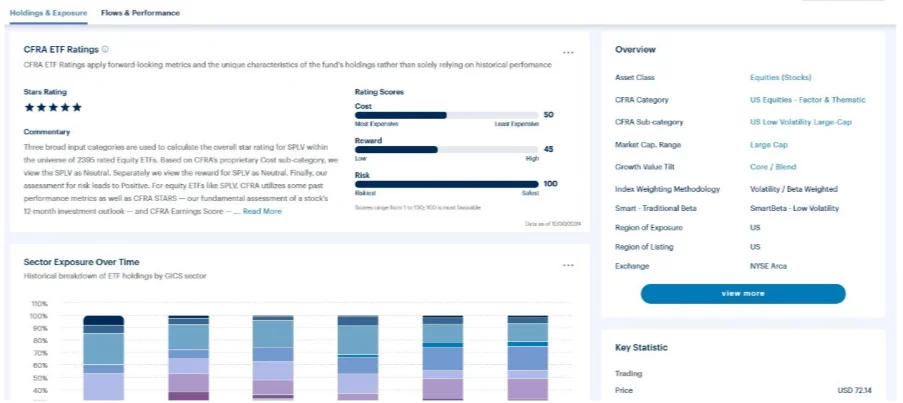The width and height of the screenshot is (903, 403).
Task: Open US Equities - Factor & Thematic link
Action: pyautogui.click(x=807, y=100)
